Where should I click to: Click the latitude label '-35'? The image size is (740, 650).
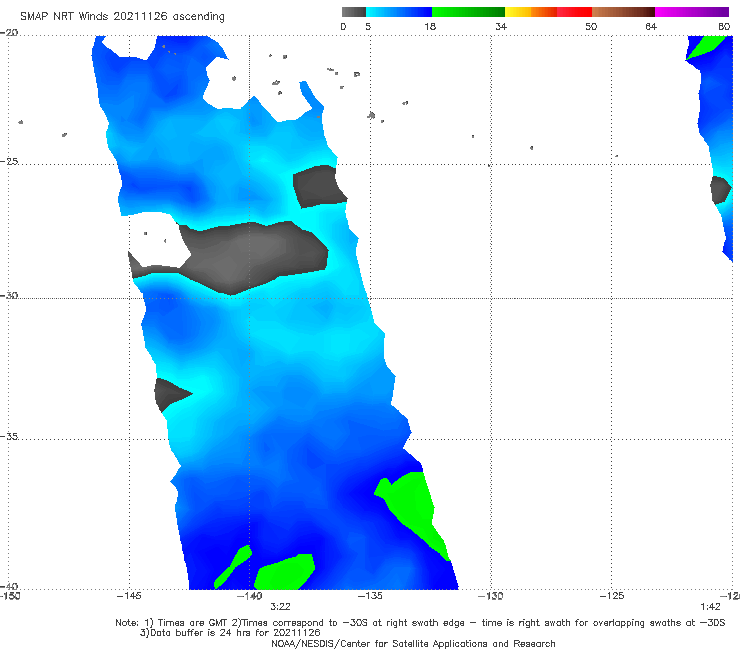point(9,436)
